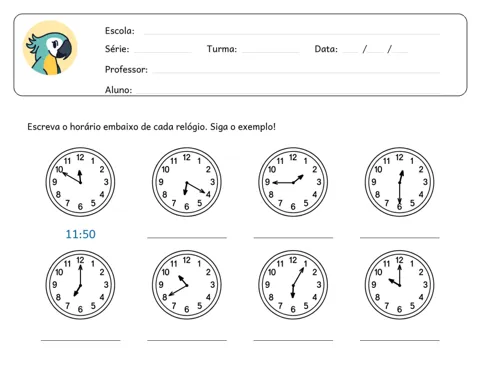
Task: Select the clock showing 7:00
Action: [x=80, y=285]
